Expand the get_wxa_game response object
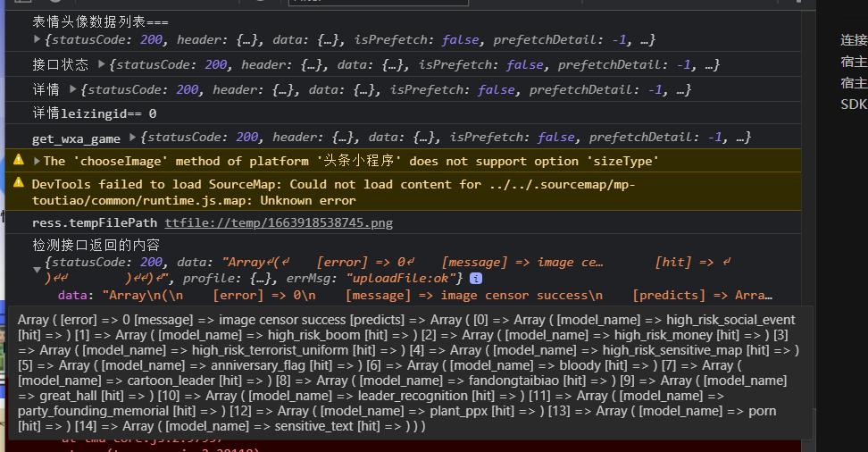This screenshot has width=868, height=452. click(x=132, y=138)
